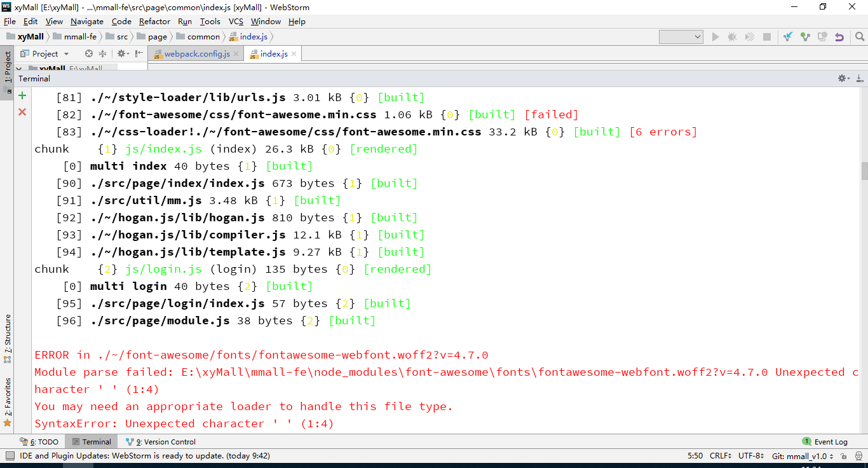
Task: Click the Hector inspector icon in status bar
Action: point(858,456)
